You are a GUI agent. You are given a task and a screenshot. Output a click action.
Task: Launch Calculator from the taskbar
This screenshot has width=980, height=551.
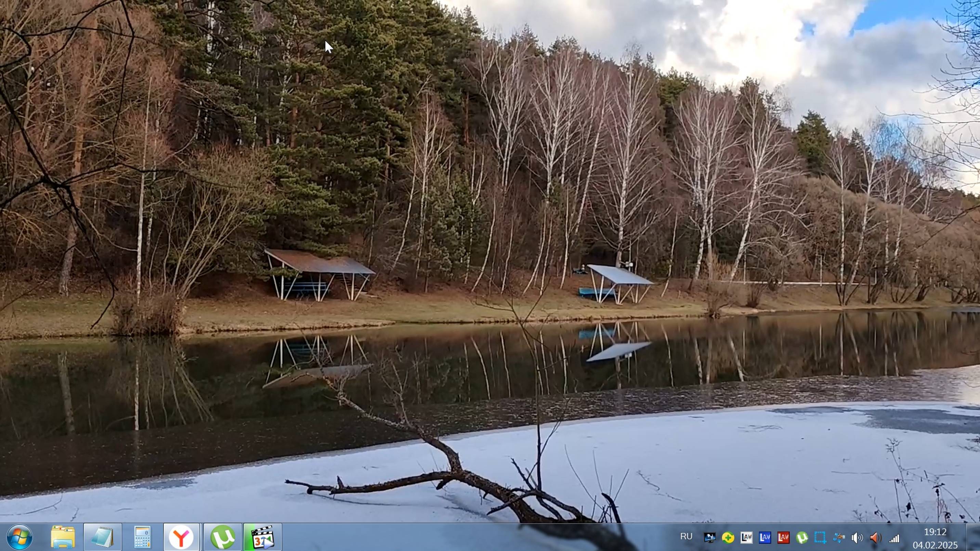(142, 537)
